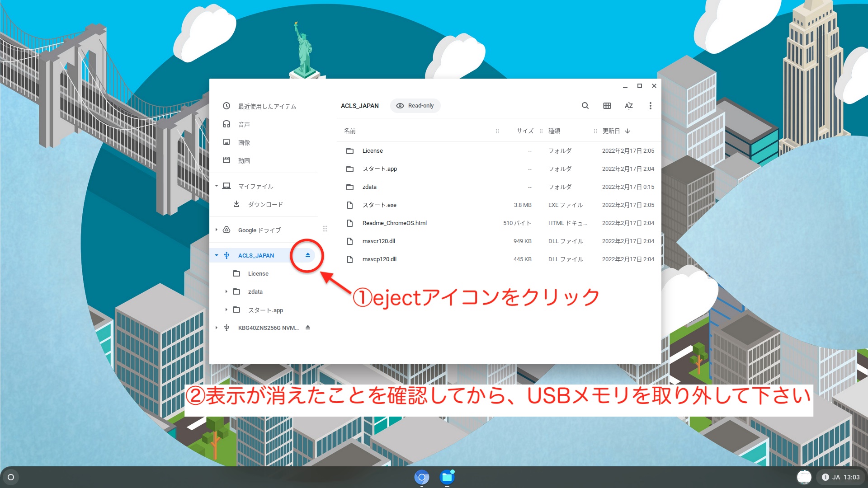Open the three-dot more menu
Viewport: 868px width, 488px height.
click(650, 106)
